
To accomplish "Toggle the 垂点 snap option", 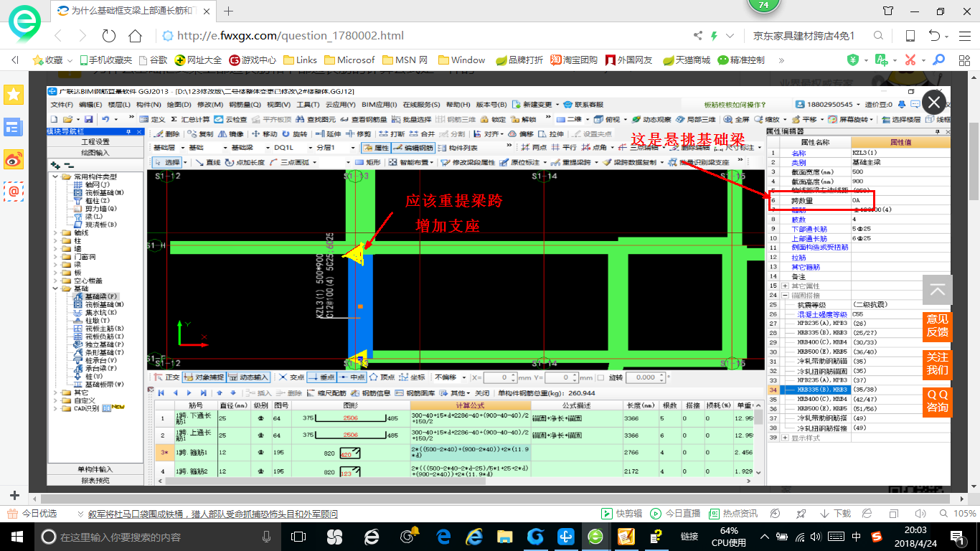I will (321, 377).
